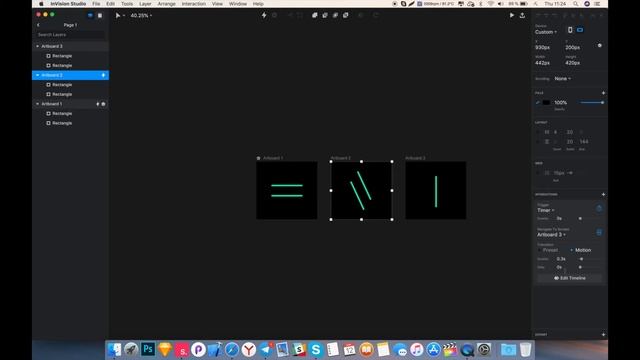Click the fourth boolean difference icon in toolbar
Viewport: 640px width, 360px height.
coord(346,16)
